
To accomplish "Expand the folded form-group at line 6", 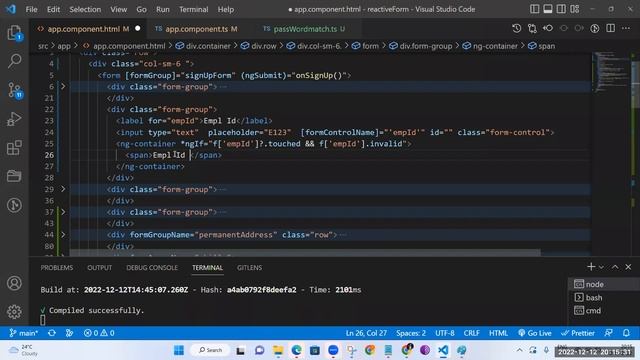I will click(x=63, y=87).
